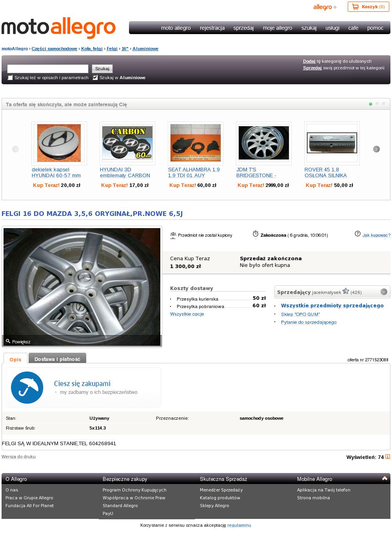Click the magnifier Powiększ icon on the photo
The height and width of the screenshot is (533, 392).
tap(8, 341)
